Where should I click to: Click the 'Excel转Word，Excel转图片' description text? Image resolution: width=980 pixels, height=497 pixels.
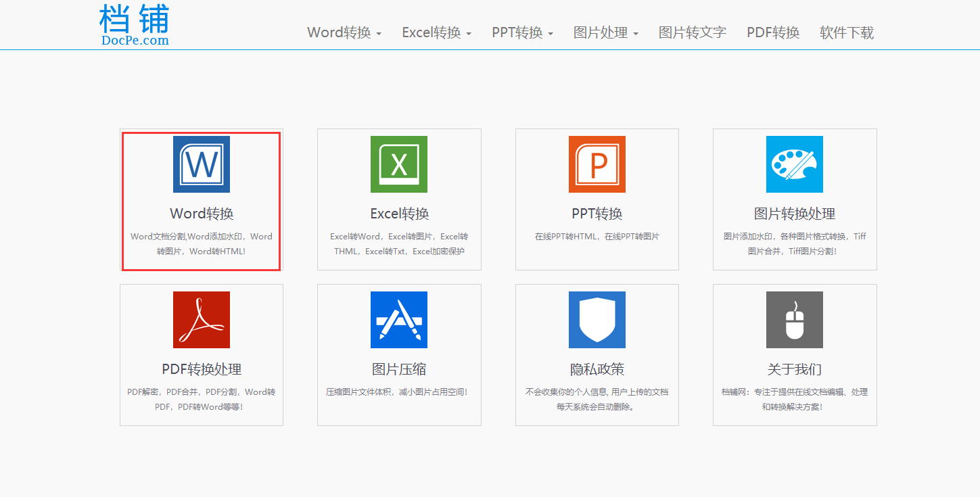click(399, 244)
